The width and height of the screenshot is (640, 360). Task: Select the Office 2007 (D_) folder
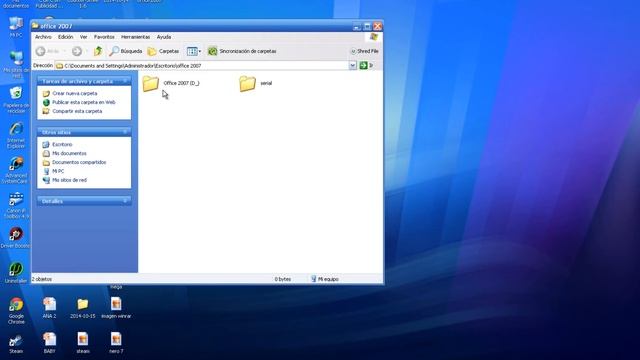click(x=171, y=83)
